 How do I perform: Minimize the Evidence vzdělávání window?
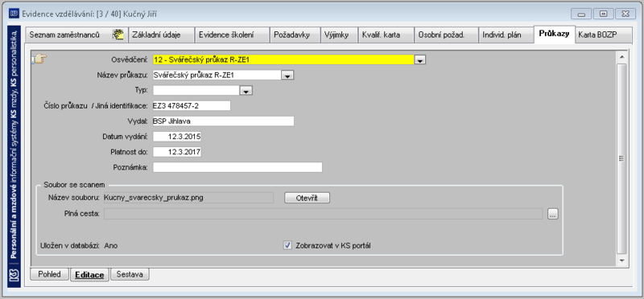point(580,14)
